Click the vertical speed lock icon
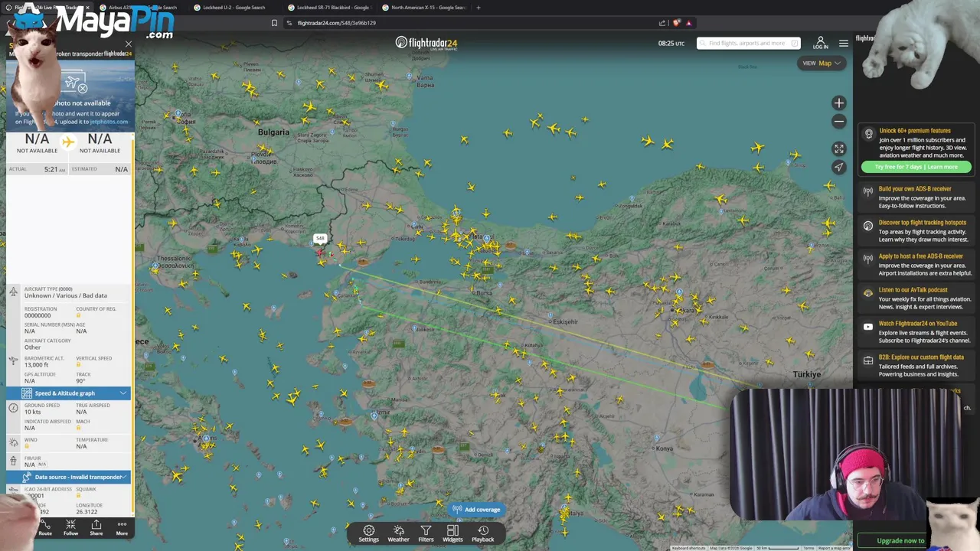980x551 pixels. (78, 364)
